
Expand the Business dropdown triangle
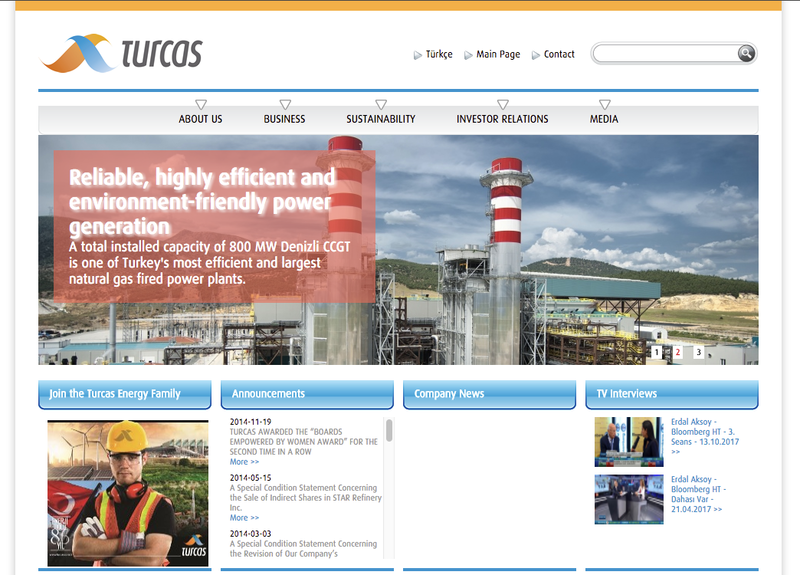coord(285,104)
